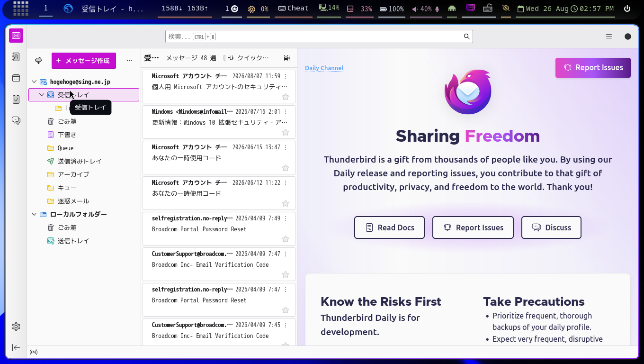Open message '更新情報：Windows 10 拡張セキュリティ'
This screenshot has width=644, height=364.
(219, 122)
